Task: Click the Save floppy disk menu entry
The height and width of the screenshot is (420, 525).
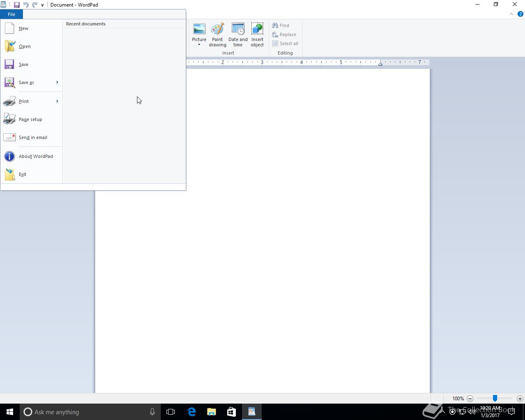Action: [31, 64]
